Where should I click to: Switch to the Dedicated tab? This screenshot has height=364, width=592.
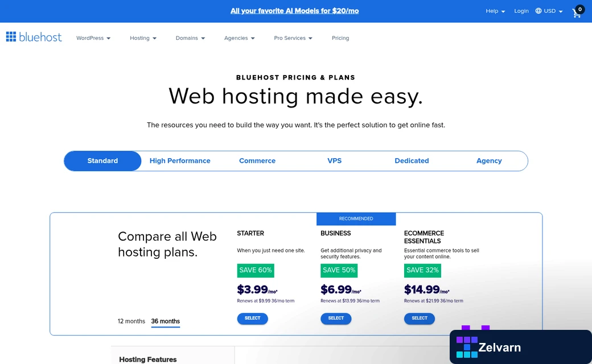(x=412, y=161)
